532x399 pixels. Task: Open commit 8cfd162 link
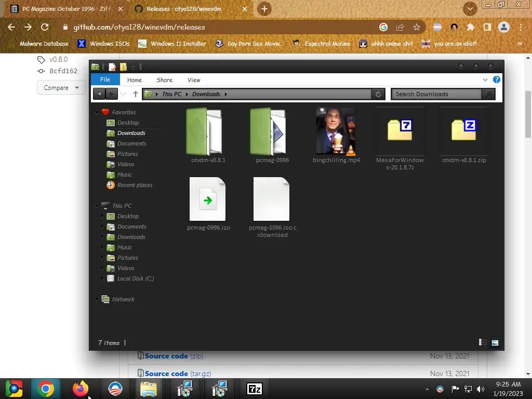(x=63, y=71)
